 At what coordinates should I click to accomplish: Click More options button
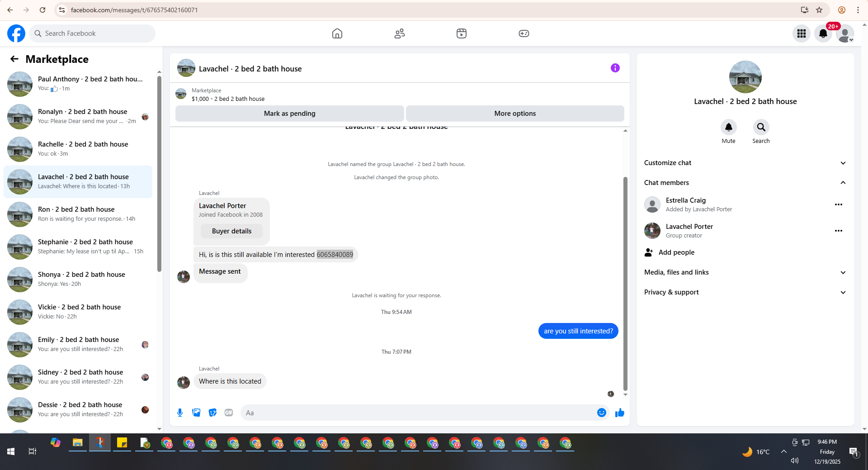pos(515,114)
